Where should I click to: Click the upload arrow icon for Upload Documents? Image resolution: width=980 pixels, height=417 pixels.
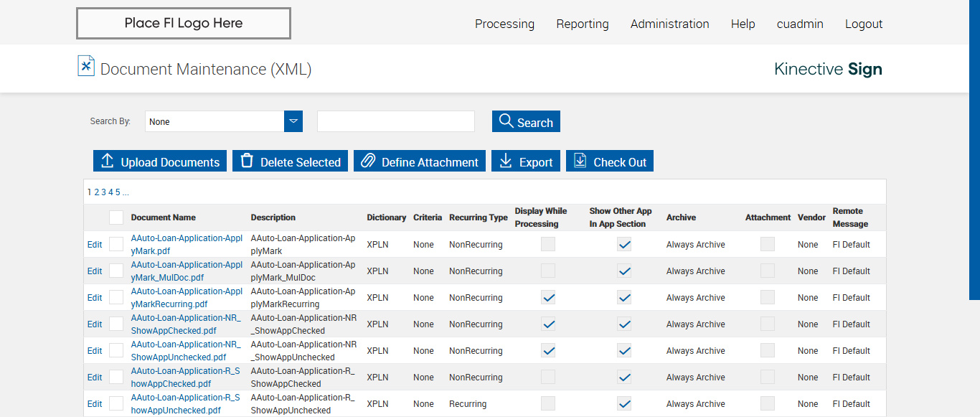(108, 161)
